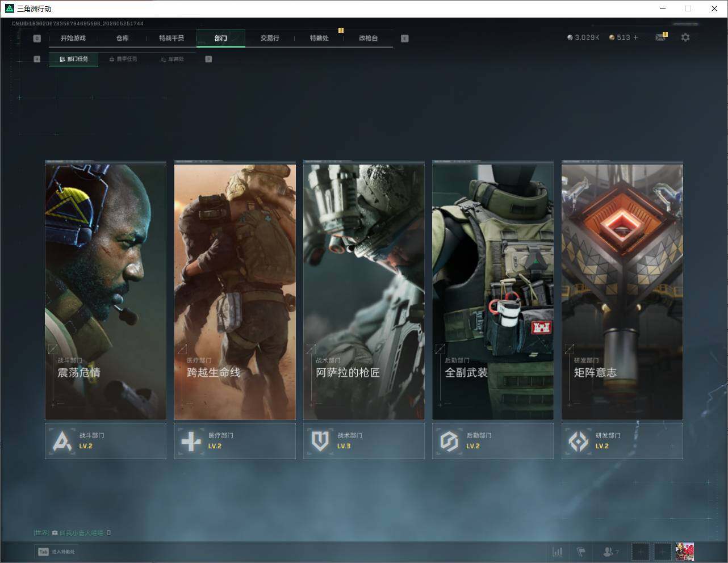Click the 医疗部门 LV.2 button
728x563 pixels.
click(235, 441)
